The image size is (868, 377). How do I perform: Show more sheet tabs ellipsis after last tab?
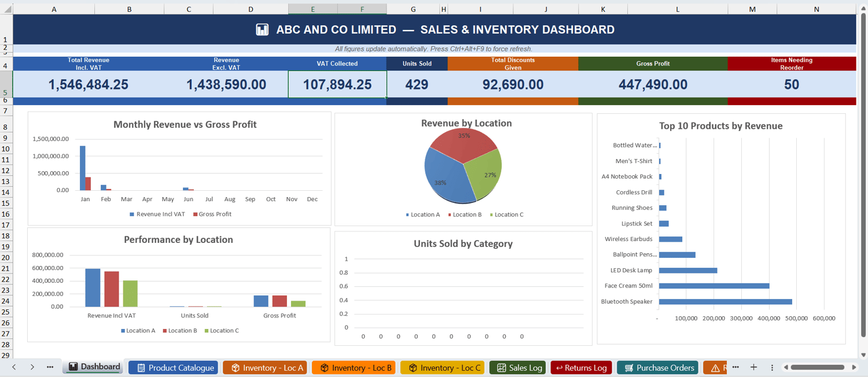tap(735, 367)
